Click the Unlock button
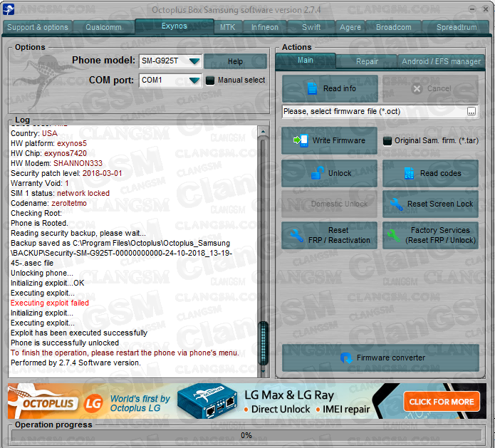Viewport: 495px width, 448px height. point(329,173)
